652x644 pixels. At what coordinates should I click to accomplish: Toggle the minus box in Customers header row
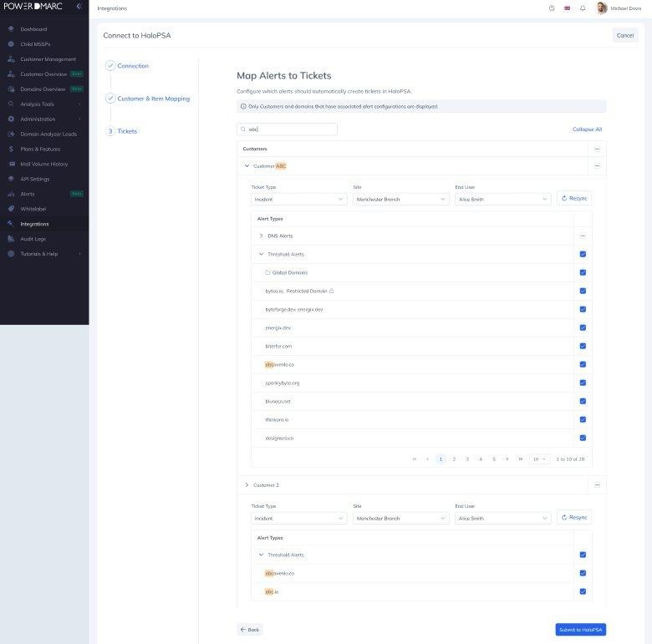coord(597,149)
